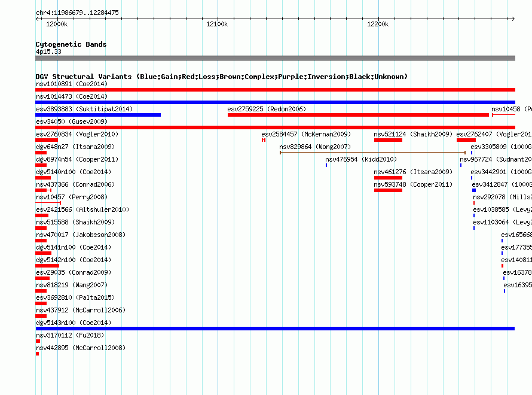The height and width of the screenshot is (395, 532).
Task: Click the red square under nsv442895
Action: pos(37,354)
